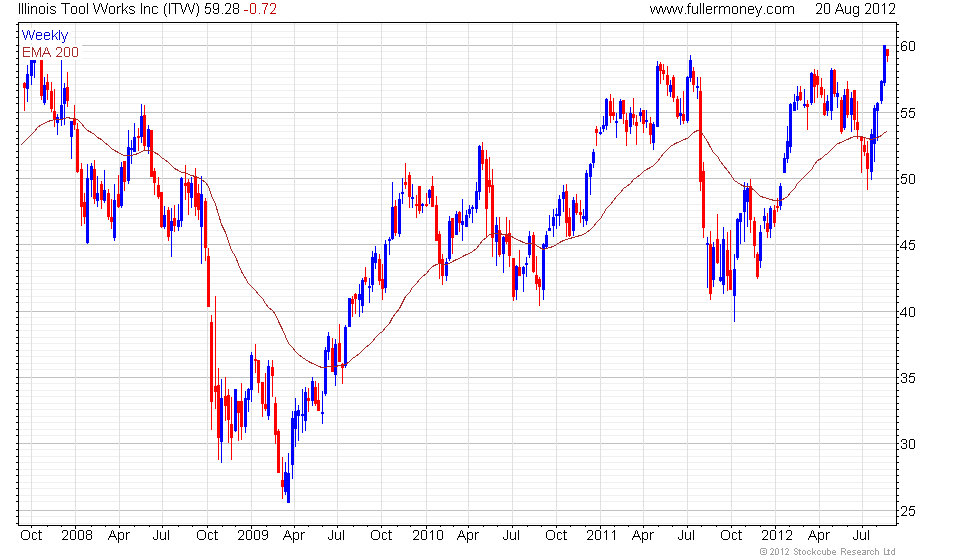This screenshot has height=560, width=980.
Task: Click the 35 price axis label
Action: [908, 378]
